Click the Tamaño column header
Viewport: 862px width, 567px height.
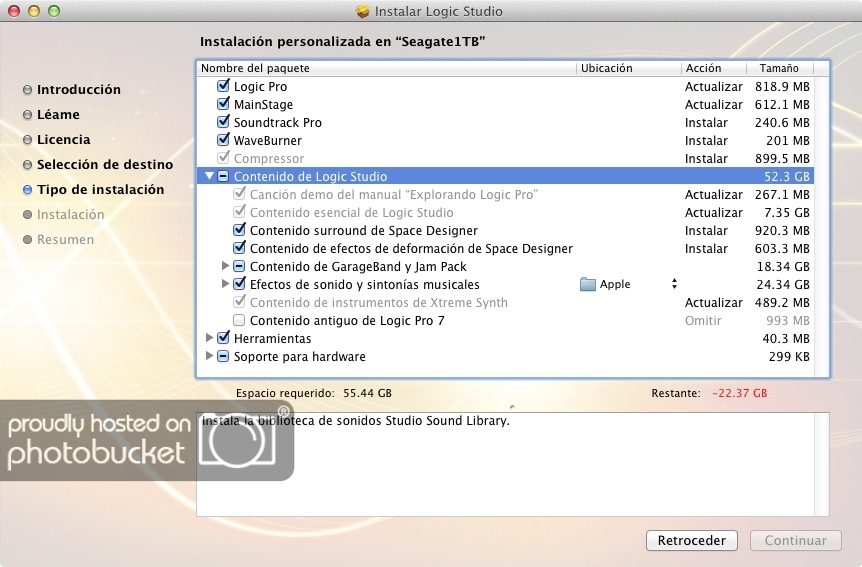point(779,69)
